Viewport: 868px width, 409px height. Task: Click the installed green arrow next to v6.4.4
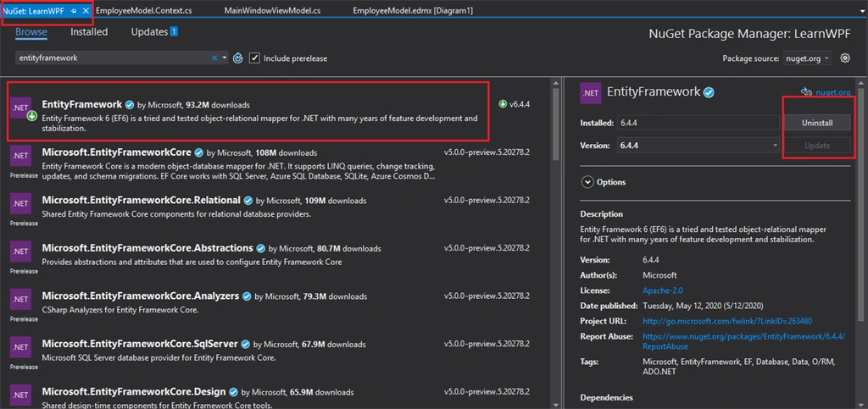(x=503, y=104)
